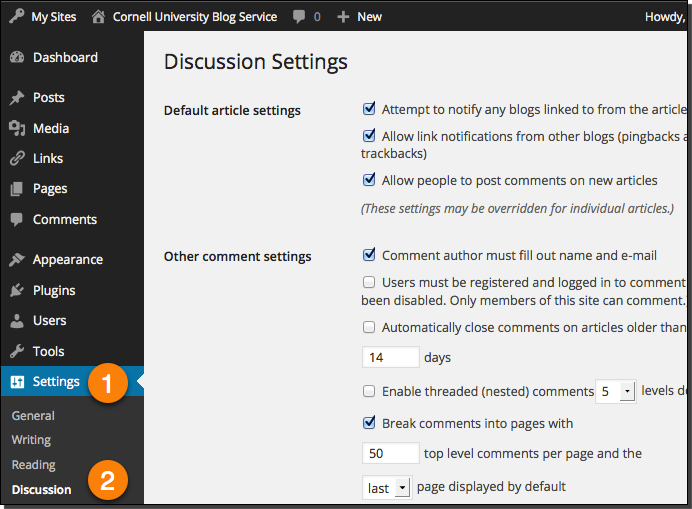Uncheck Allow link notifications from other blogs

369,136
